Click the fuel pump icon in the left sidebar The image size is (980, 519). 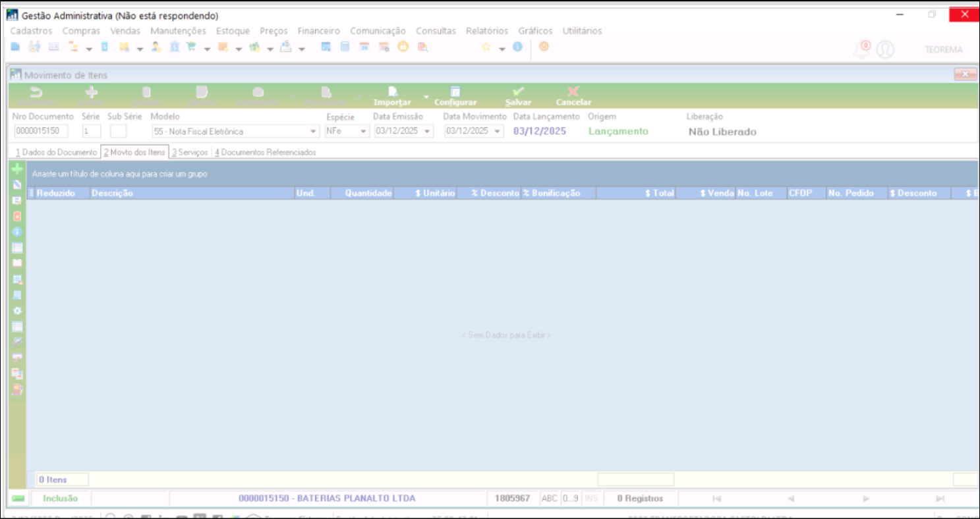(x=17, y=389)
